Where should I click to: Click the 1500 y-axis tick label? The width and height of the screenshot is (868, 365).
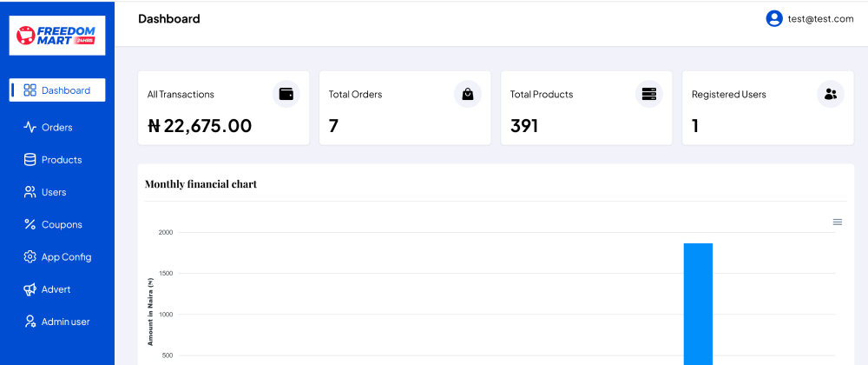coord(168,274)
